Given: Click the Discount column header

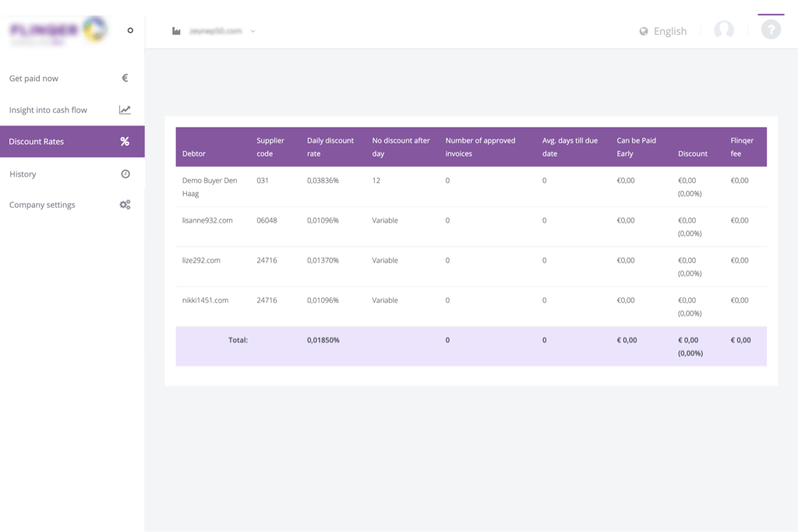Looking at the screenshot, I should coord(693,153).
